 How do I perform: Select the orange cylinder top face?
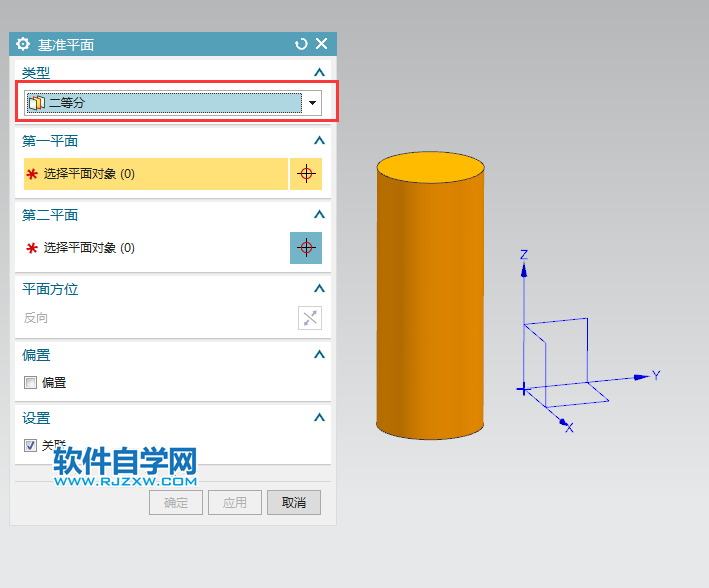tap(430, 167)
